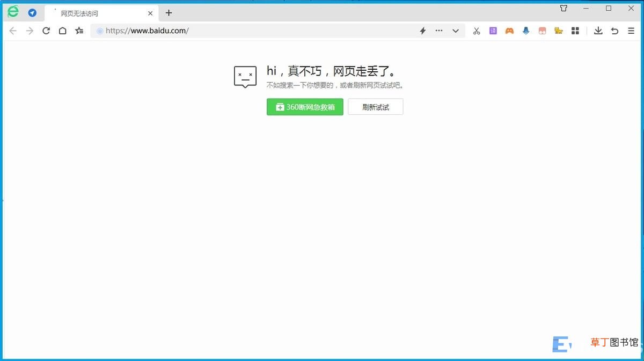Click the sad face error icon
This screenshot has width=644, height=361.
(x=245, y=77)
